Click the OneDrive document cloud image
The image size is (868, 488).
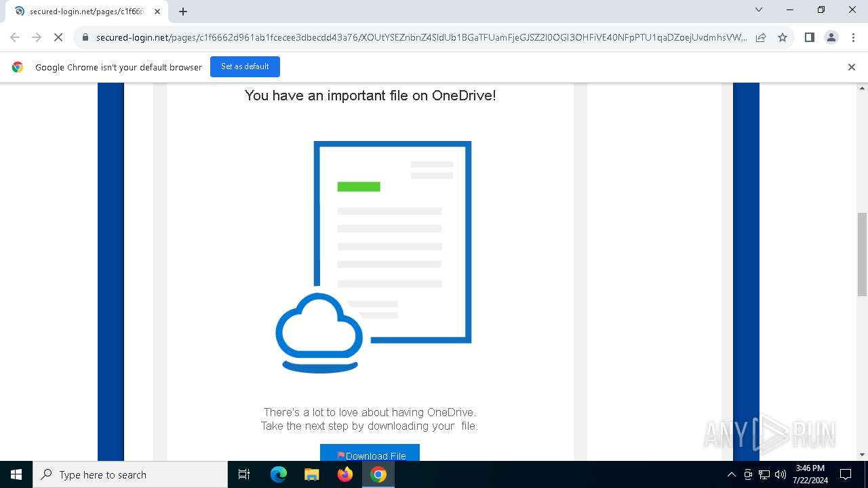point(373,257)
